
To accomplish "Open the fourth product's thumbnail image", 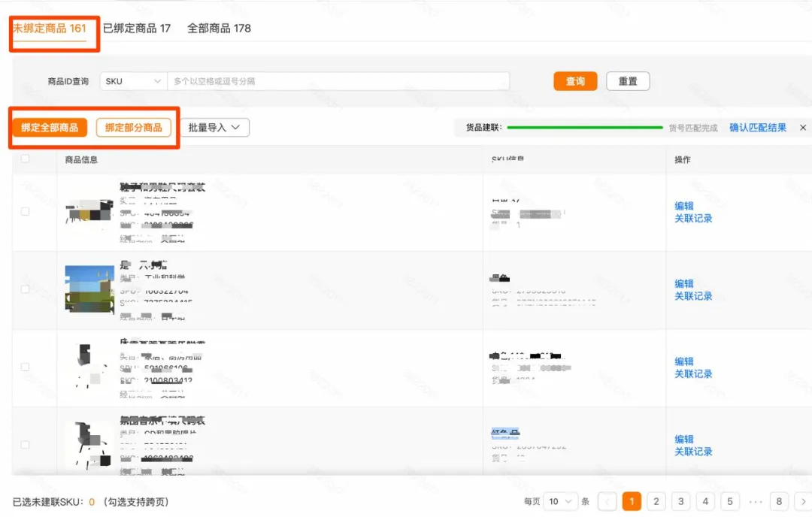I will pos(89,445).
